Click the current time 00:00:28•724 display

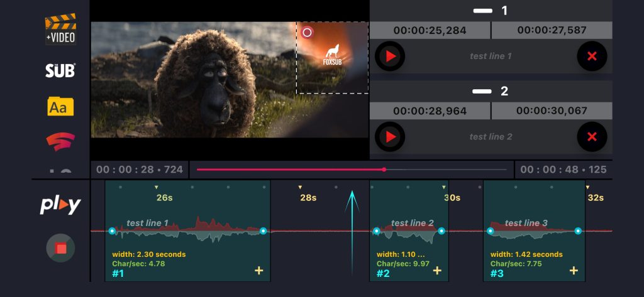(x=140, y=170)
